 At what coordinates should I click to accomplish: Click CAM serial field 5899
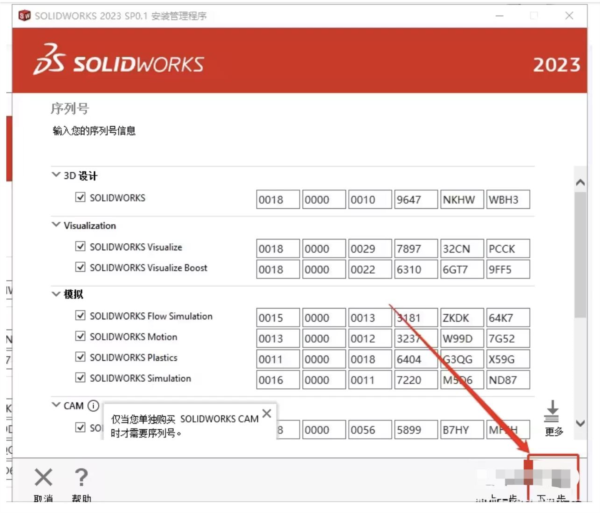pyautogui.click(x=416, y=430)
